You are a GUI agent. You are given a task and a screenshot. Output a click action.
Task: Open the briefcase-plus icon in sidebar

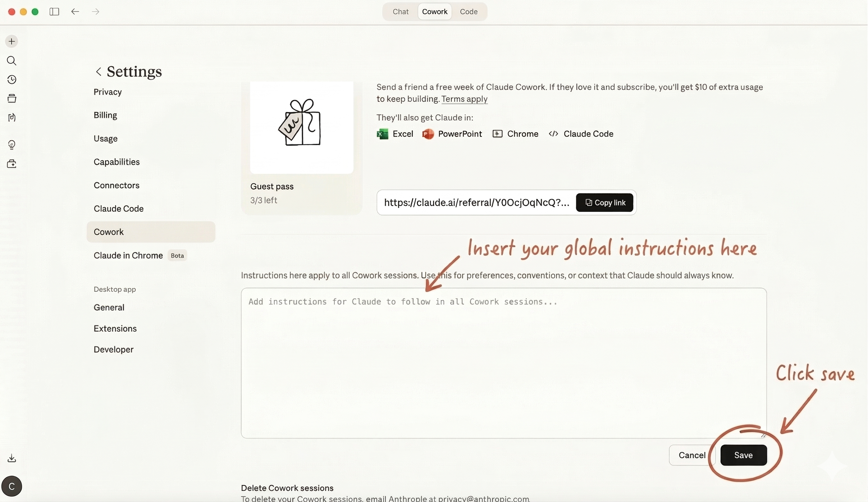click(12, 164)
